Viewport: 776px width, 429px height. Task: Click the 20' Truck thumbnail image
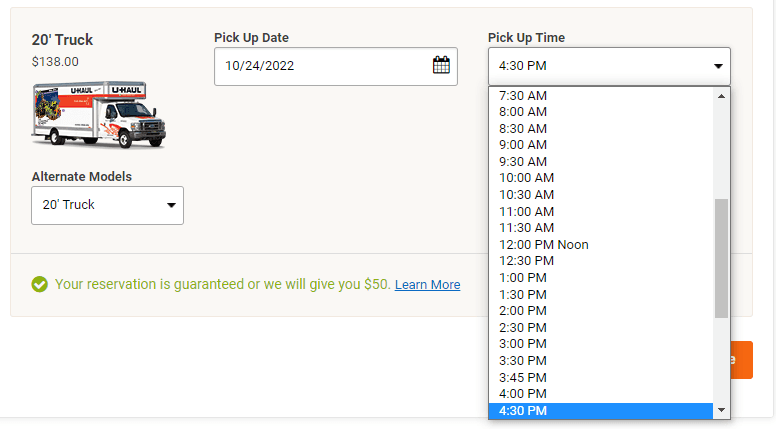pyautogui.click(x=99, y=115)
